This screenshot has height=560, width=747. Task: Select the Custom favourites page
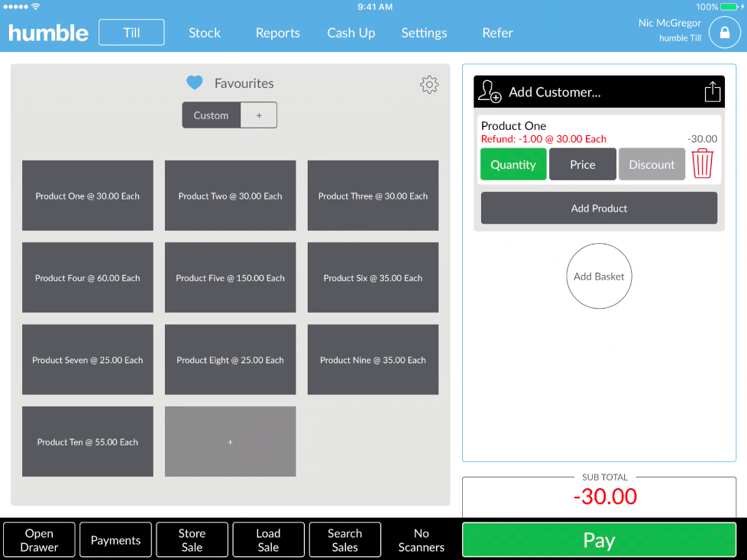point(211,115)
